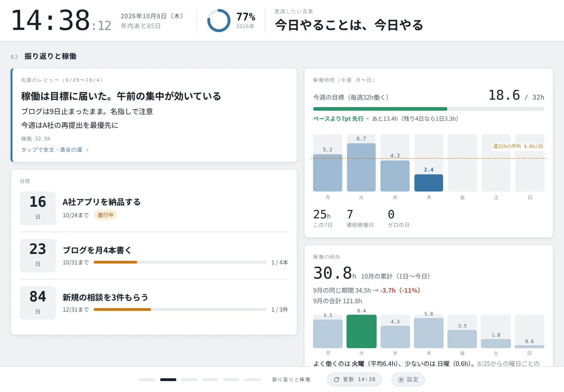
Task: Click the 23日 countdown tile
Action: (38, 255)
